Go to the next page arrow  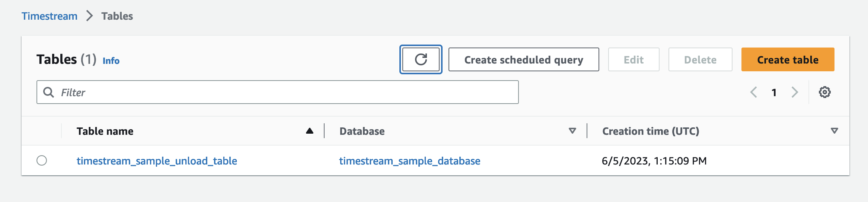(x=795, y=92)
